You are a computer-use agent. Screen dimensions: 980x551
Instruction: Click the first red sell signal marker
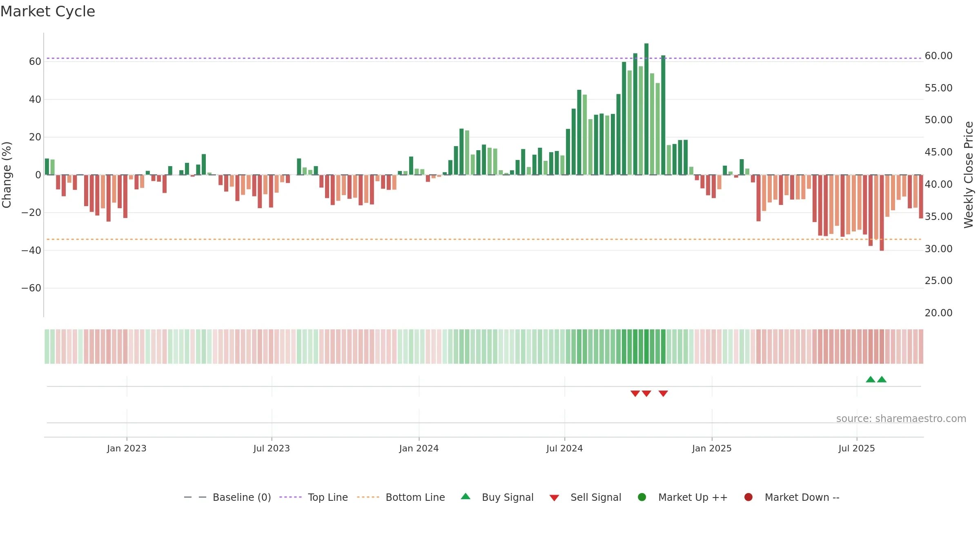635,393
